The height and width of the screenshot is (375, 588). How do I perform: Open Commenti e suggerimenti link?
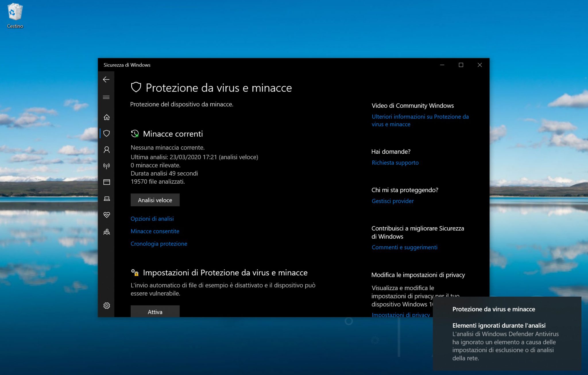click(x=405, y=247)
